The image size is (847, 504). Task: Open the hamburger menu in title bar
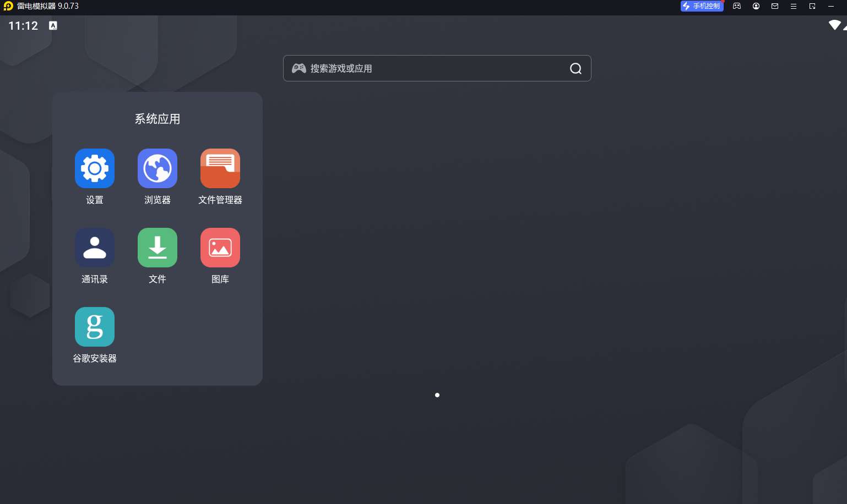pyautogui.click(x=794, y=6)
